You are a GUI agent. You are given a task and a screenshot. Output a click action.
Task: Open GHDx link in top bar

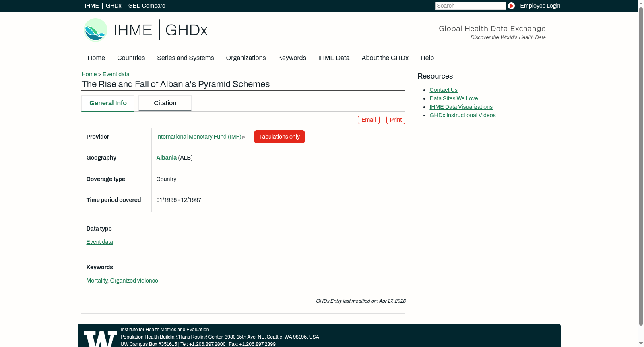coord(114,6)
